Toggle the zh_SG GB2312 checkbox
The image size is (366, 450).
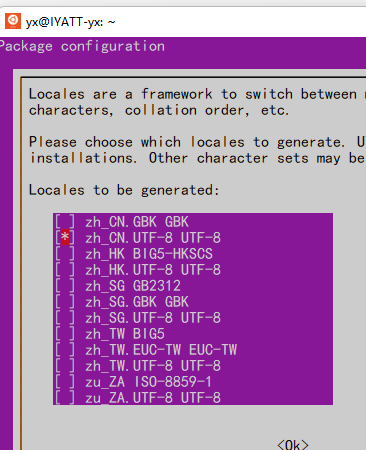(x=65, y=286)
